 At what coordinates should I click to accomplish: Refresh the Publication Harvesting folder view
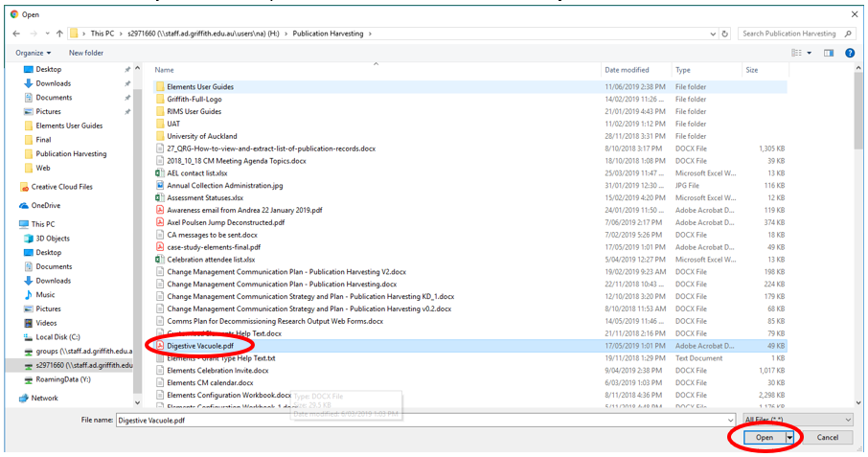pyautogui.click(x=724, y=34)
